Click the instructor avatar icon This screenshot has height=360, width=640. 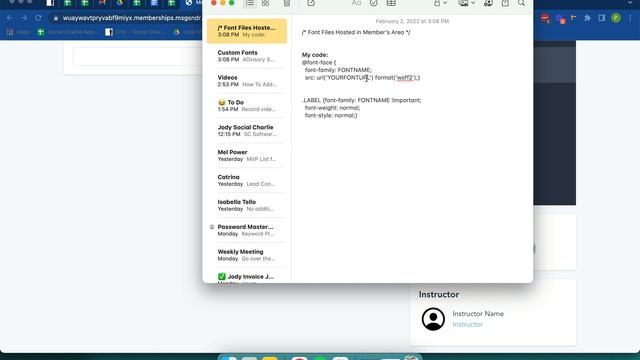click(433, 319)
